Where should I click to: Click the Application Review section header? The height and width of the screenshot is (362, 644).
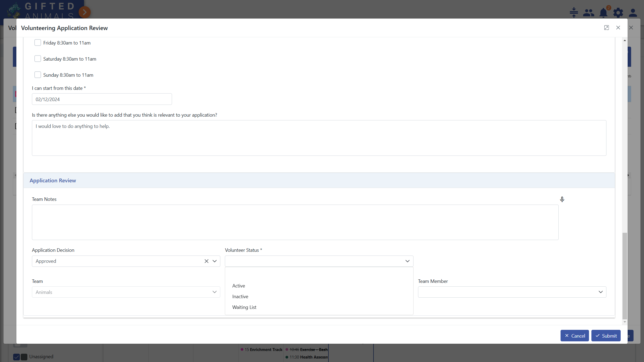tap(319, 180)
